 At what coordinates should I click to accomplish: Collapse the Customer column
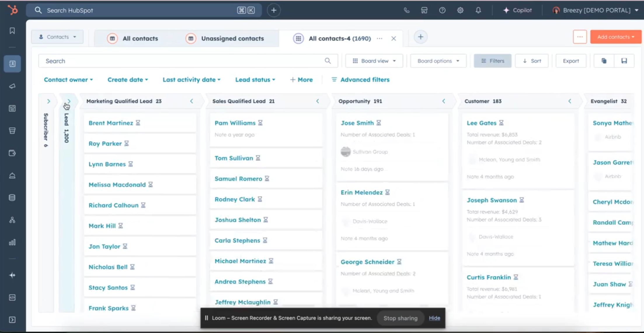click(570, 101)
